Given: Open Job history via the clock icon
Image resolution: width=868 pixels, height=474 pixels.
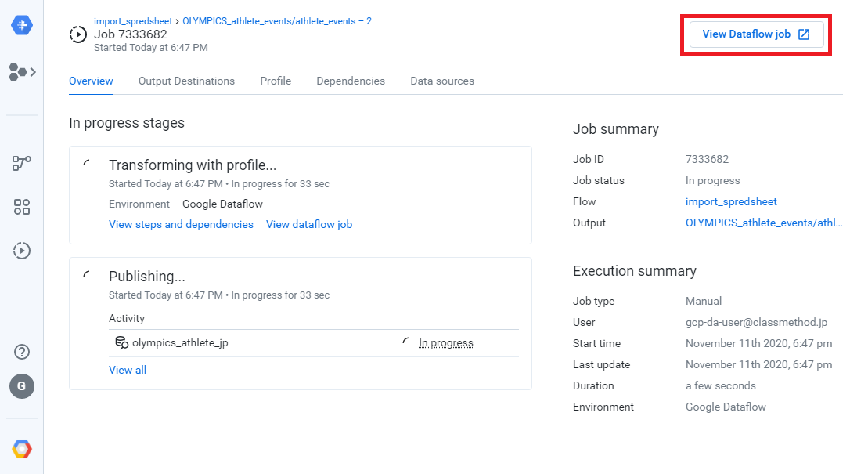Looking at the screenshot, I should point(21,251).
